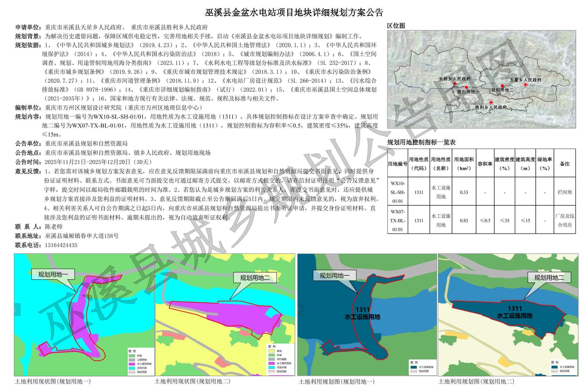
Task: Click table cell WX10-SL-SH-01/01
Action: (x=398, y=192)
